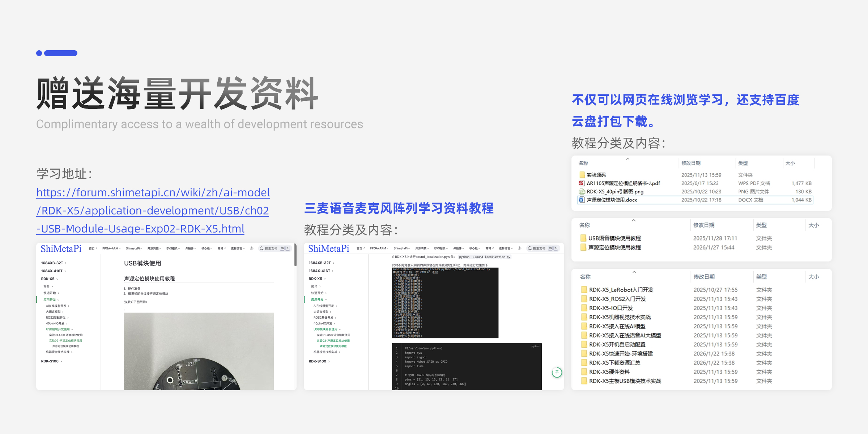The height and width of the screenshot is (434, 868).
Task: Click 声源定位模块使用教程 folder icon in file list
Action: pos(583,247)
